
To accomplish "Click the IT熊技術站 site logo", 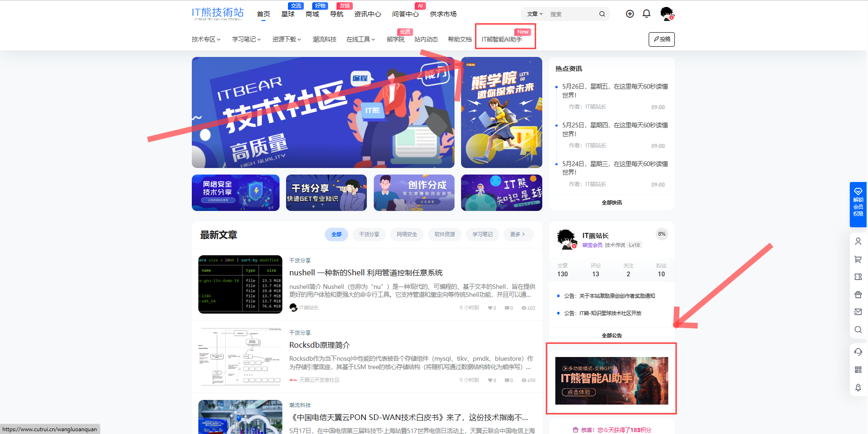I will [217, 13].
